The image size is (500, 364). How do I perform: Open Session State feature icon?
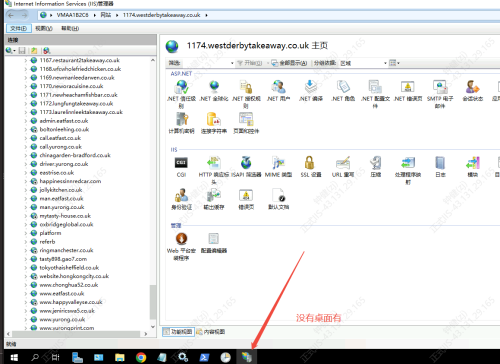point(472,87)
